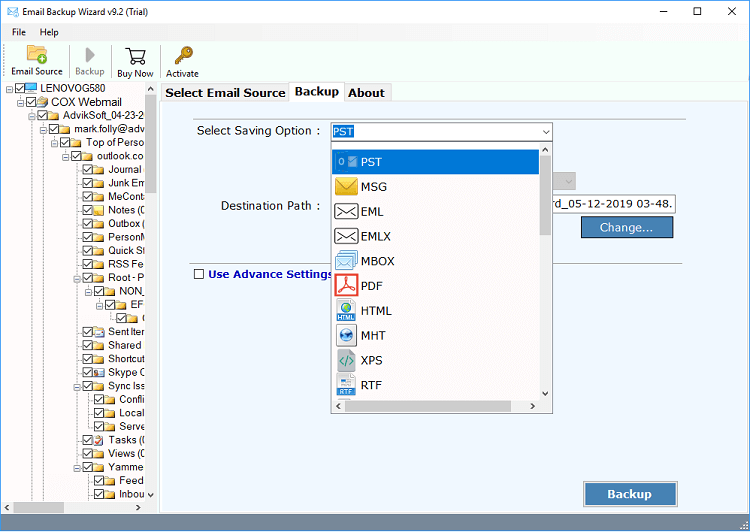The image size is (750, 532).
Task: Open the Select Saving Option dropdown arrow
Action: tap(546, 132)
